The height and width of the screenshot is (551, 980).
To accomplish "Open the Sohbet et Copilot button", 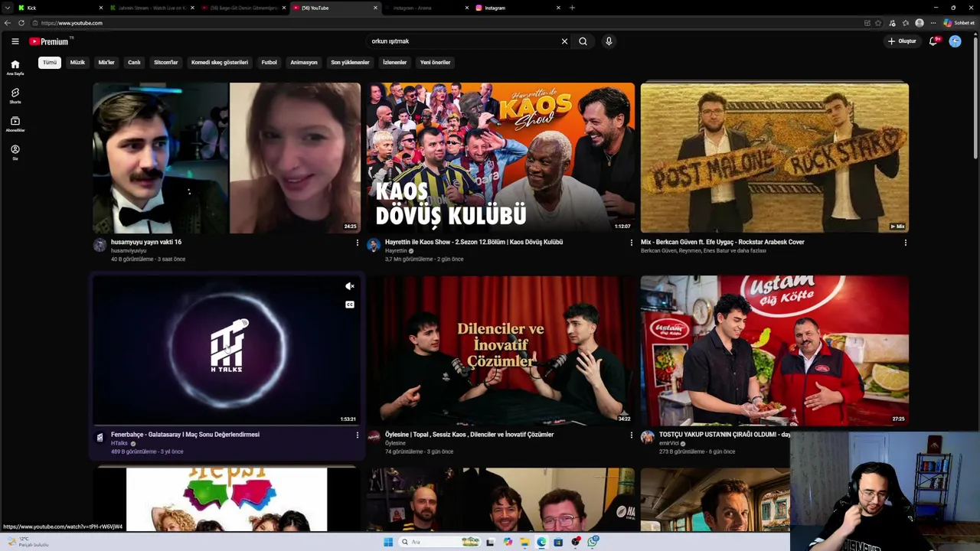I will (x=960, y=23).
